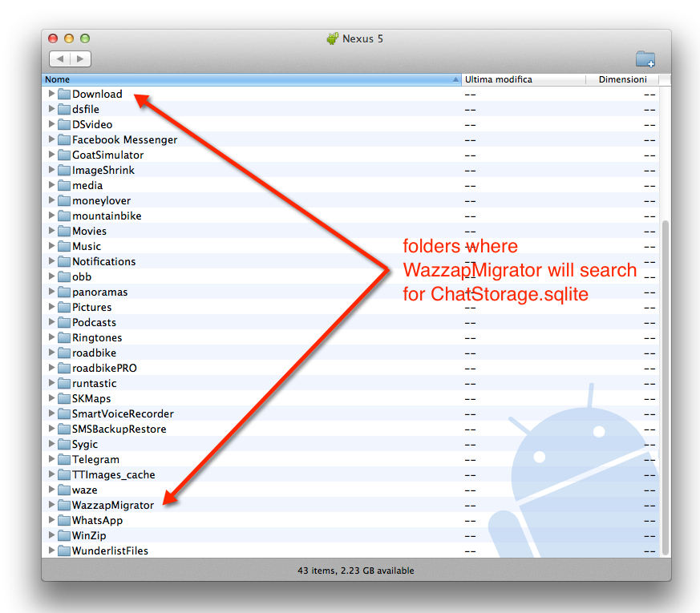This screenshot has width=700, height=613.
Task: Click the roadbike folder icon
Action: [x=64, y=353]
